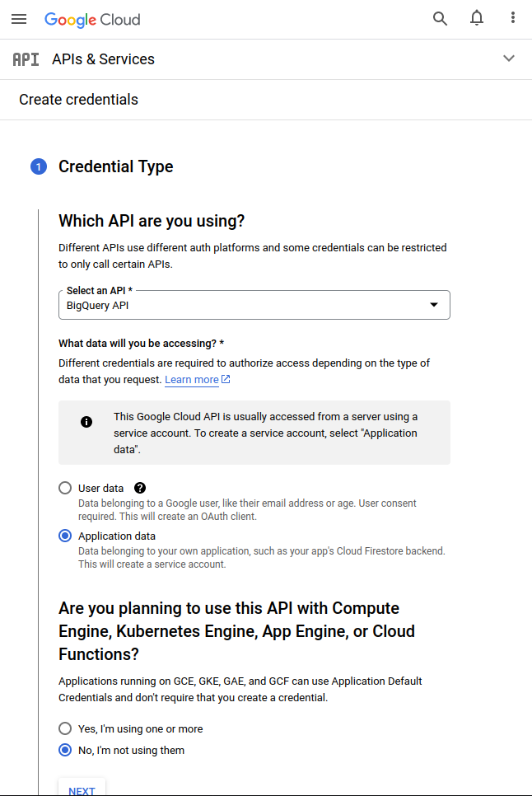Image resolution: width=532 pixels, height=796 pixels.
Task: Open the hamburger navigation menu
Action: (19, 19)
